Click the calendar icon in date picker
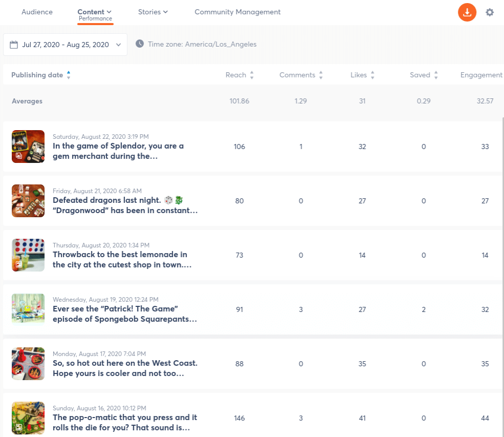Viewport: 504px width, 437px height. click(14, 45)
